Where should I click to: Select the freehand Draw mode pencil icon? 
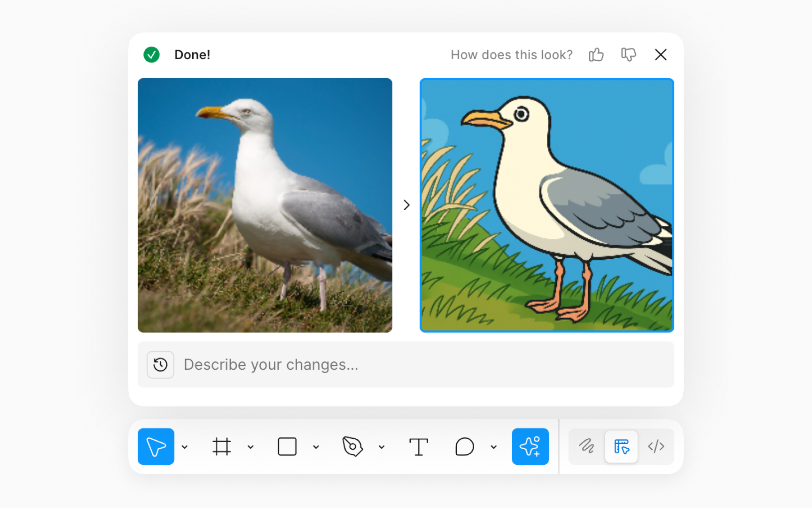click(586, 446)
